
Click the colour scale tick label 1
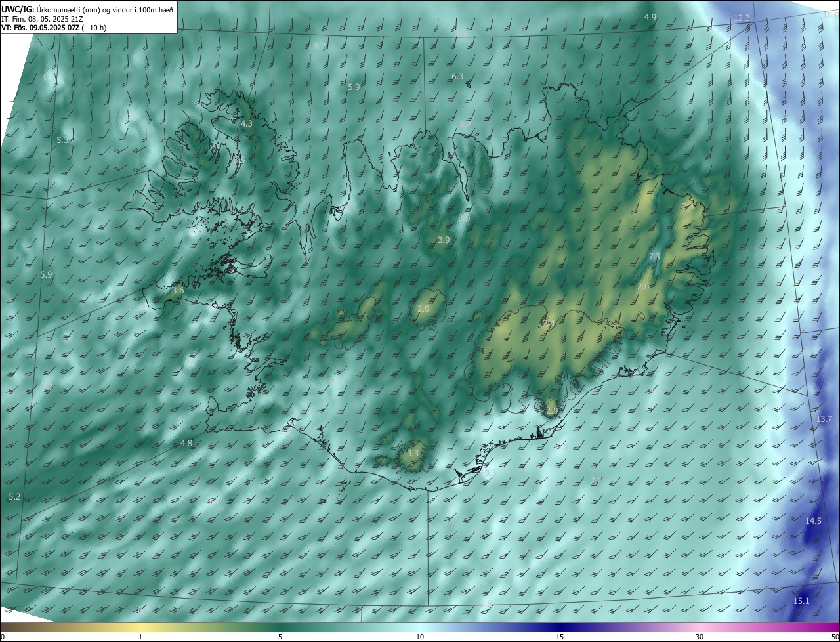(x=140, y=637)
